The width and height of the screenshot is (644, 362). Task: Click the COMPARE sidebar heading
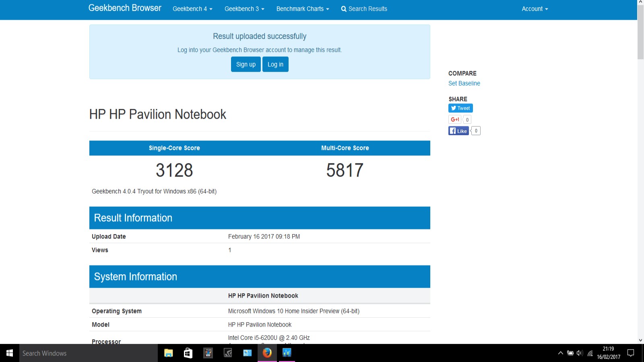(x=462, y=73)
